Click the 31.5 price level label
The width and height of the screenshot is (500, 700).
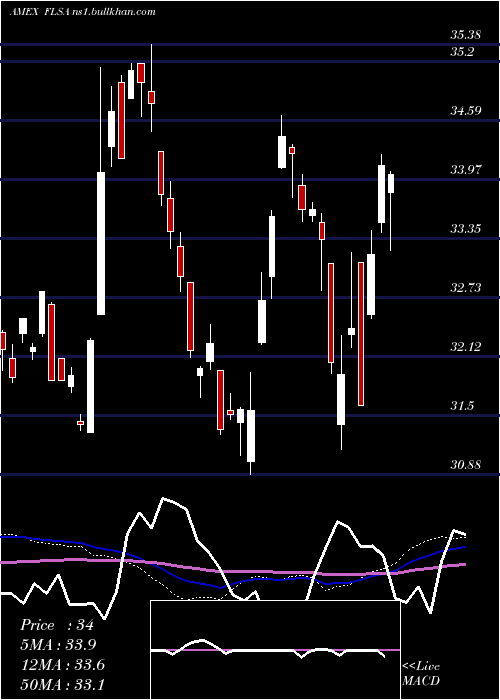pyautogui.click(x=462, y=406)
